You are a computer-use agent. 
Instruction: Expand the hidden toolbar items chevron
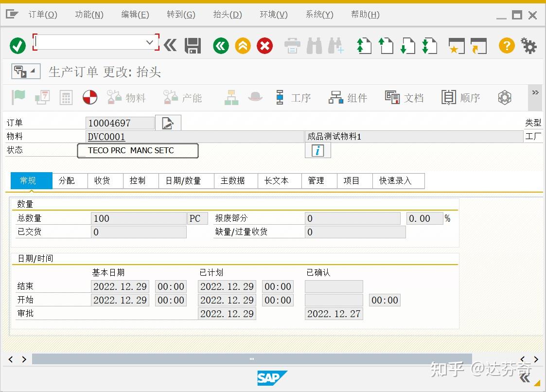(x=535, y=91)
